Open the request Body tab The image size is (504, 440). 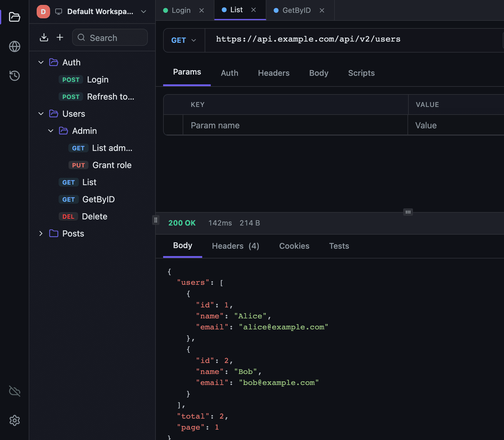(319, 73)
